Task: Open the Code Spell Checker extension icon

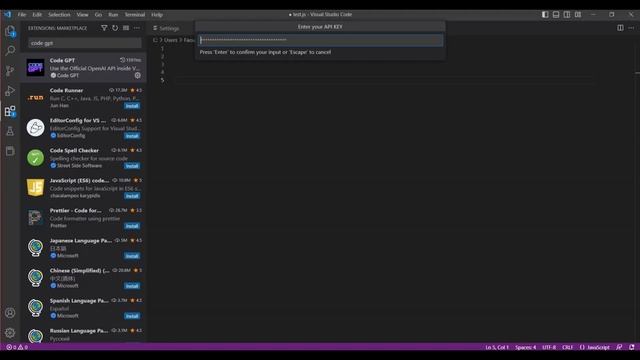Action: (x=36, y=158)
